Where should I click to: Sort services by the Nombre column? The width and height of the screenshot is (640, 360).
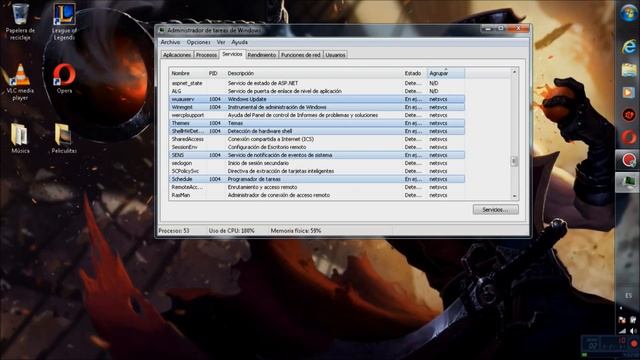(x=188, y=73)
